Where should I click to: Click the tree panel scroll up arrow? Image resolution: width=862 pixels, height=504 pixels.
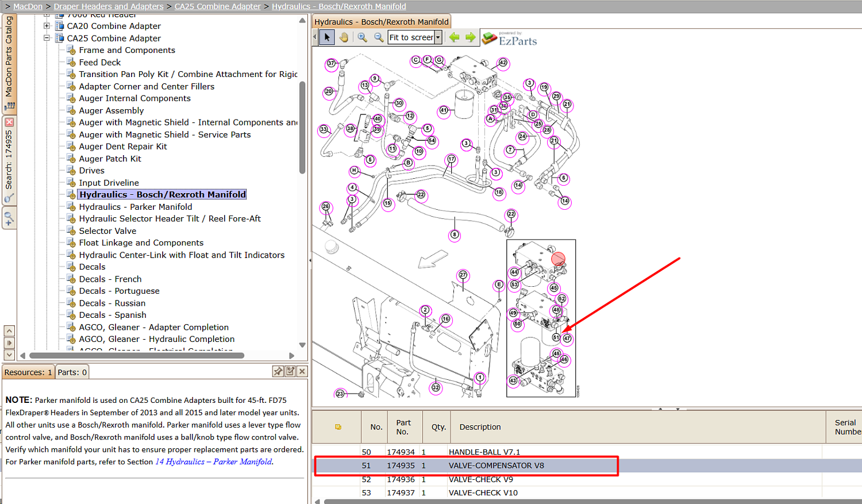click(302, 21)
